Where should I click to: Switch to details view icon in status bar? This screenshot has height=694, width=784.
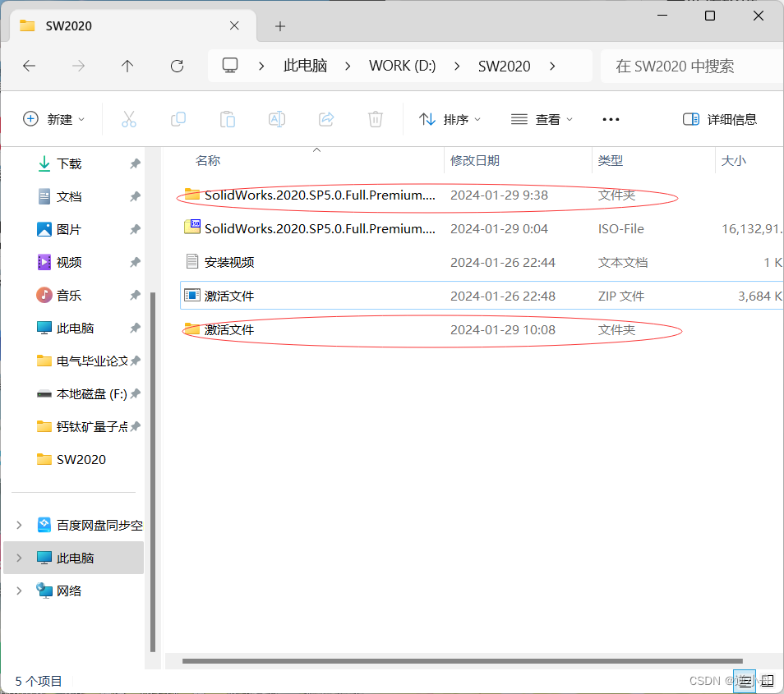point(745,681)
